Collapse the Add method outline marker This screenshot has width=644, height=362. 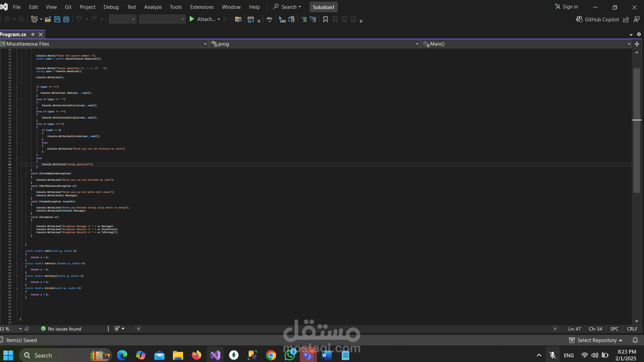(17, 251)
